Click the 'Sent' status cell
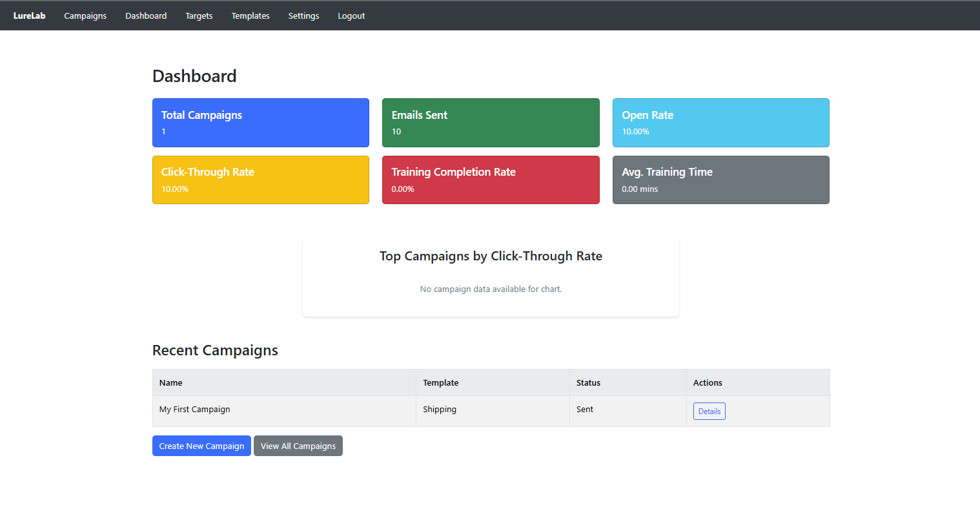The width and height of the screenshot is (980, 511). pyautogui.click(x=628, y=411)
